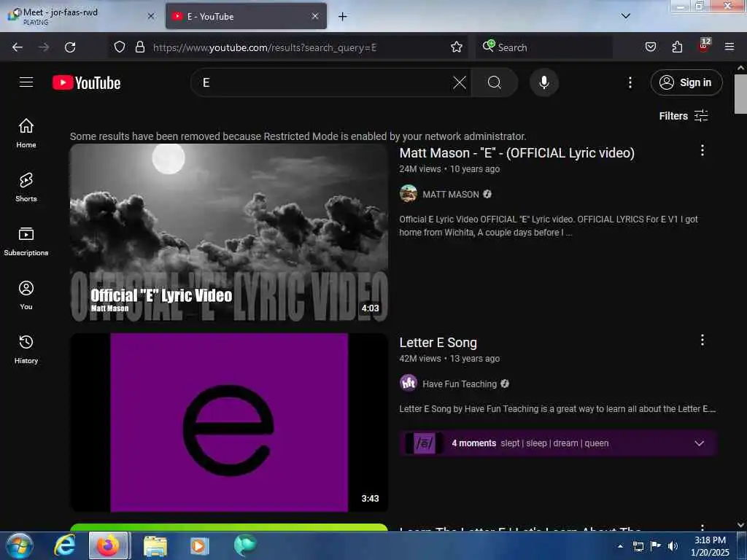Open the purple Letter E Song thumbnail
The width and height of the screenshot is (747, 560).
pyautogui.click(x=228, y=422)
